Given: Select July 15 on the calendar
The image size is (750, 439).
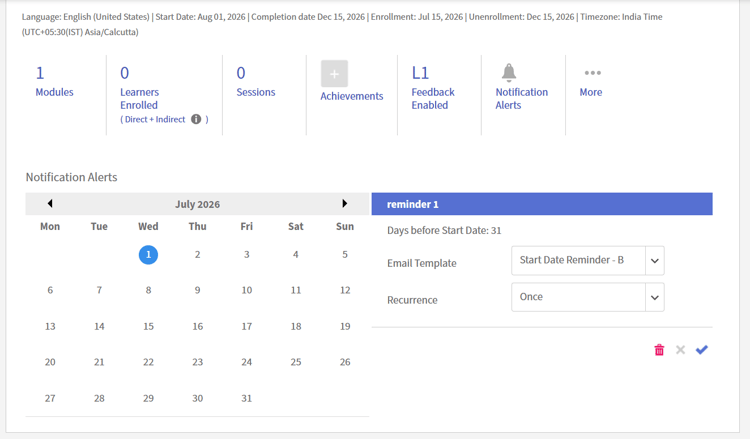Looking at the screenshot, I should click(x=148, y=326).
